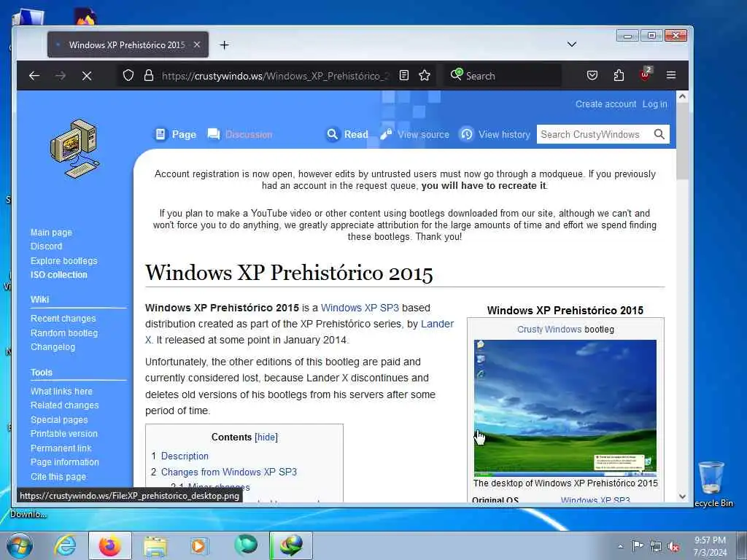This screenshot has height=560, width=747.
Task: Open Printable version link
Action: coord(64,434)
